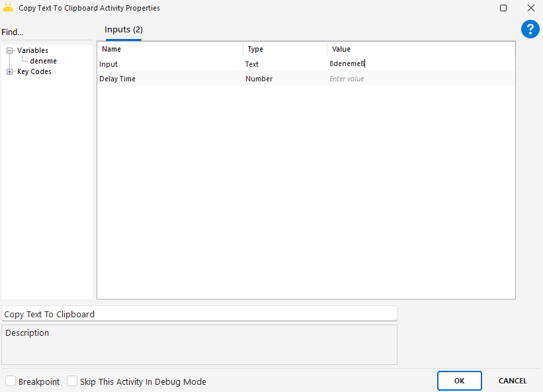Click the Input value field containing deneme
The width and height of the screenshot is (543, 392).
pyautogui.click(x=421, y=64)
